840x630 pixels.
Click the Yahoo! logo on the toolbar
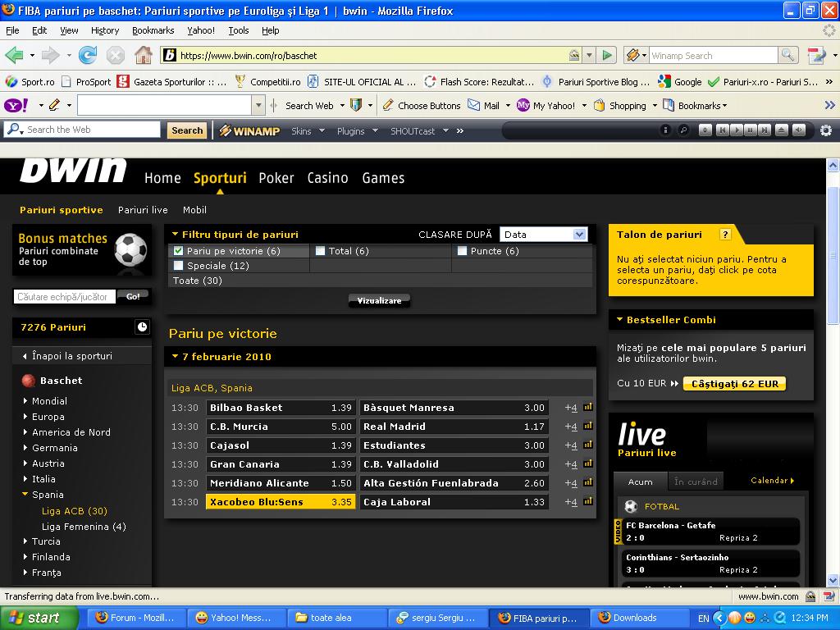click(x=16, y=106)
